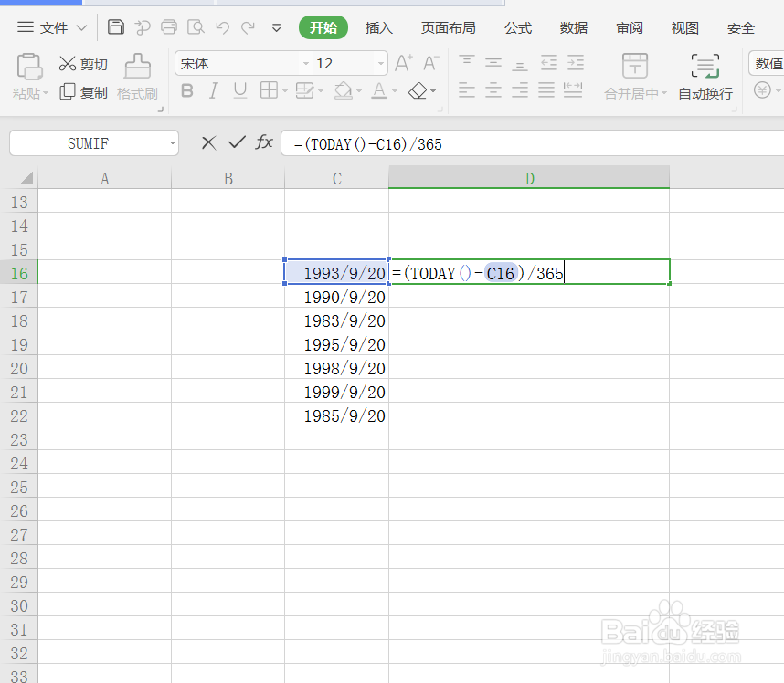Viewport: 784px width, 683px height.
Task: Click the clear eraser icon
Action: coord(418,91)
